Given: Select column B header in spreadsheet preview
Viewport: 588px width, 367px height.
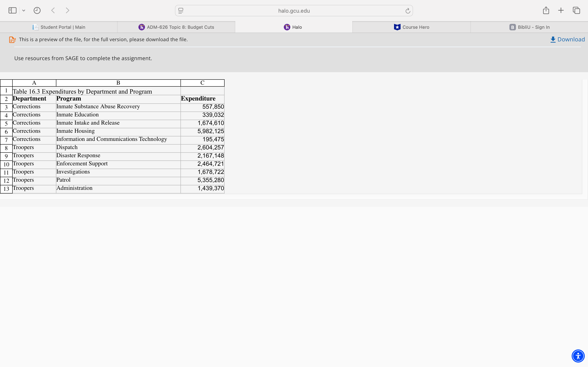Looking at the screenshot, I should coord(118,83).
